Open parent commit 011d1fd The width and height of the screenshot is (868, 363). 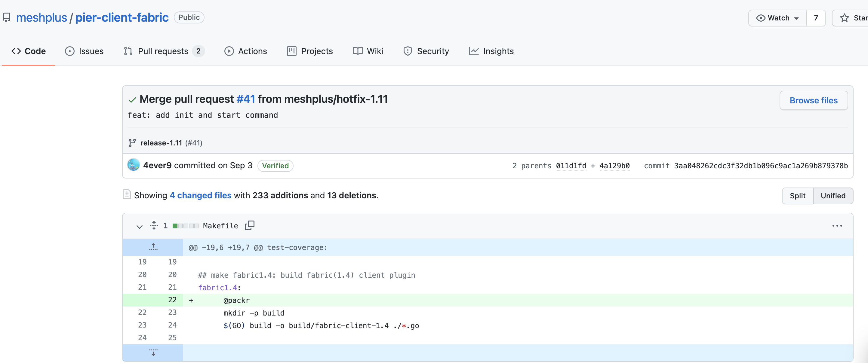pos(571,166)
